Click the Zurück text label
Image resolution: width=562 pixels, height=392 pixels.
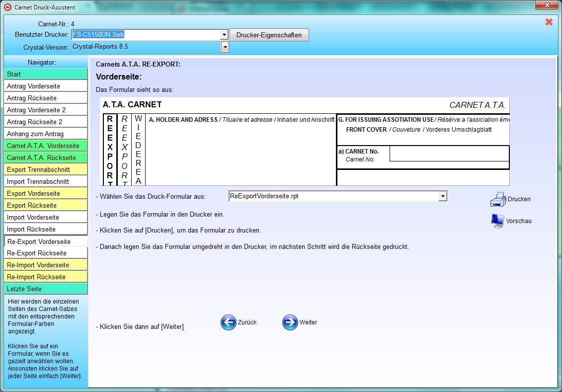pyautogui.click(x=247, y=322)
